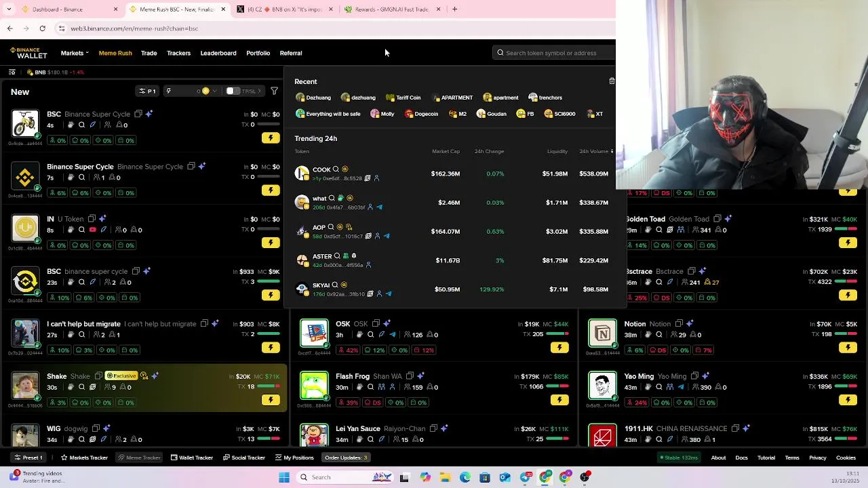
Task: Copy the Binance Super Cycle token name at 7s
Action: [191, 166]
